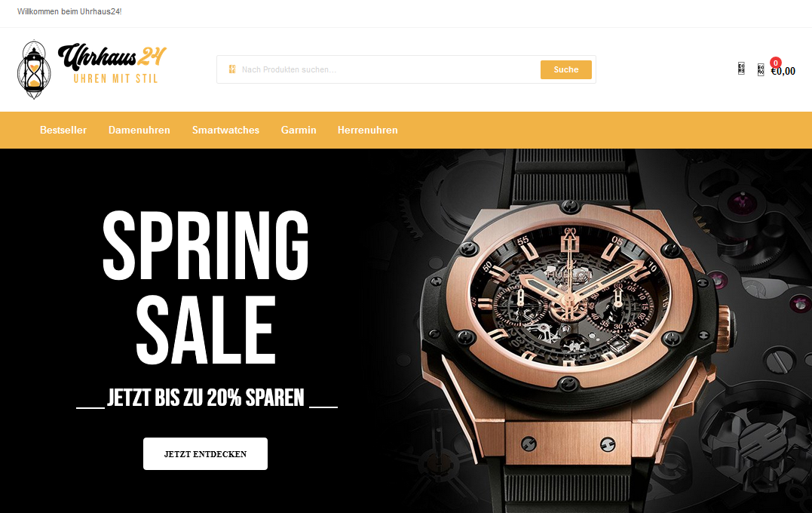
Task: Go to the Damenuhren category
Action: coord(139,130)
